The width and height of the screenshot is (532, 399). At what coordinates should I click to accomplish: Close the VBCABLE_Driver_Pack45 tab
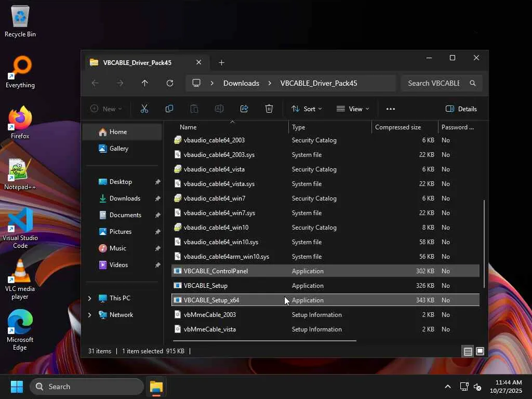(199, 62)
